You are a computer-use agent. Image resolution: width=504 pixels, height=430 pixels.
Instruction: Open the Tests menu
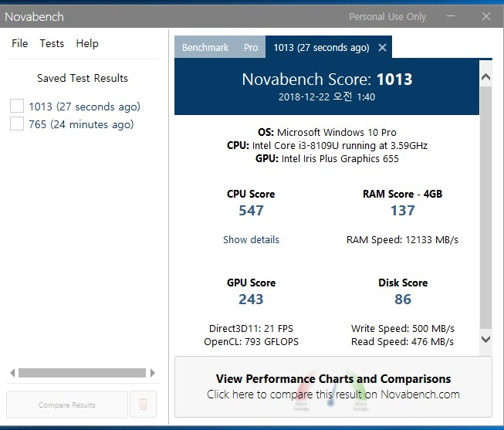(52, 43)
